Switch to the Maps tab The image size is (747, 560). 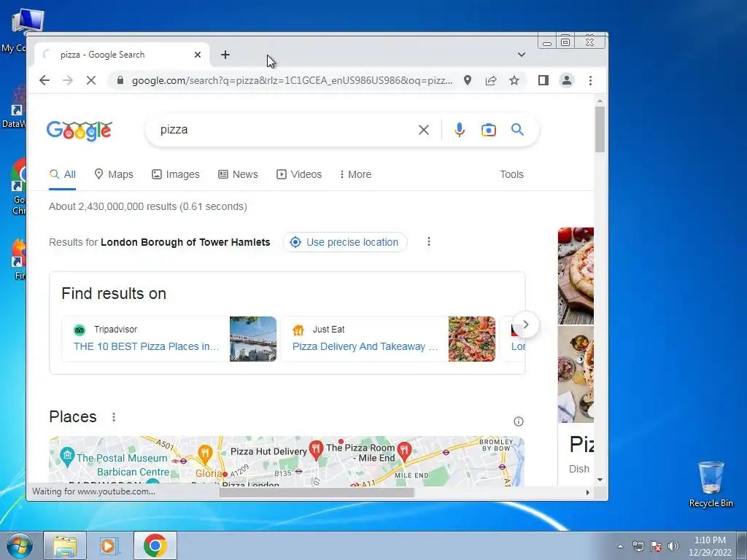click(113, 174)
